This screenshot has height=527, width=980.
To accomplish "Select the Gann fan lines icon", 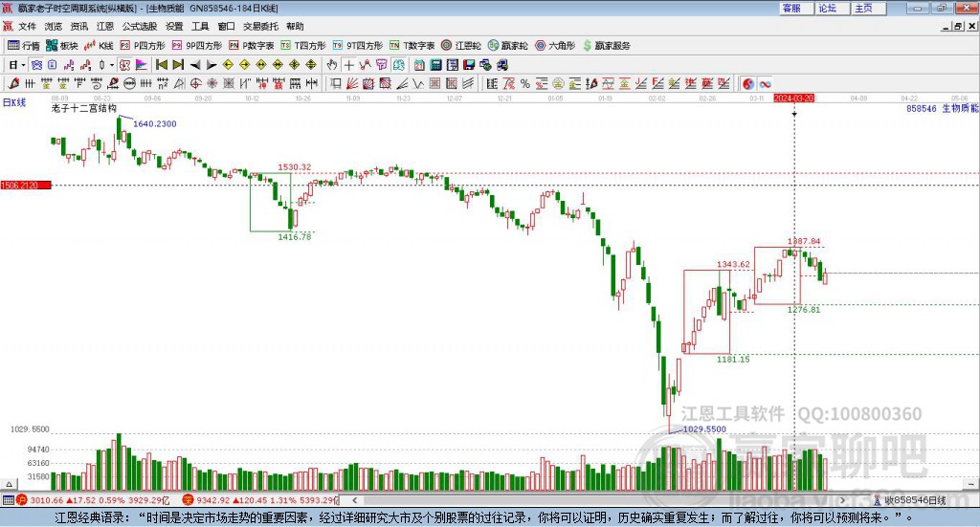I will click(352, 83).
